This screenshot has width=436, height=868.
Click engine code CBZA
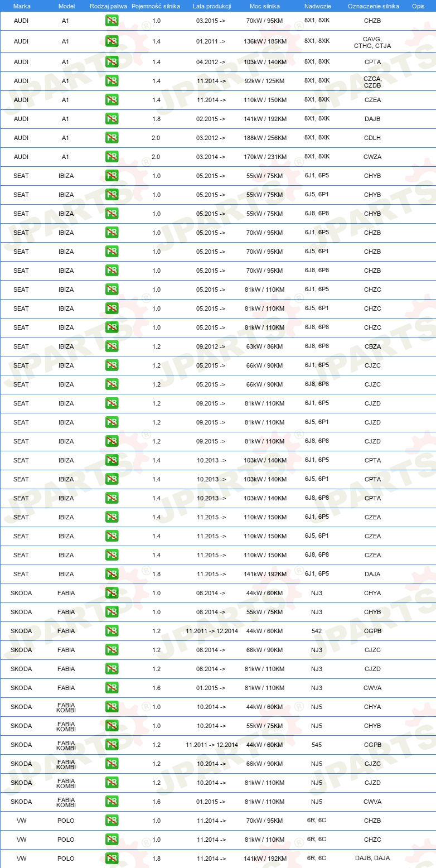click(x=372, y=346)
